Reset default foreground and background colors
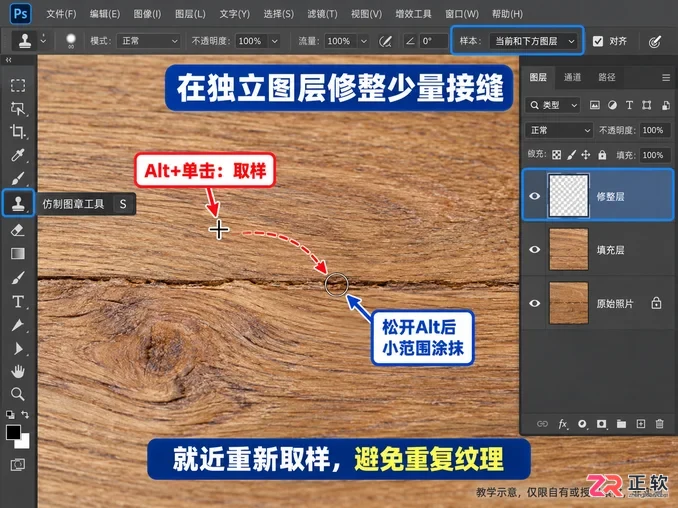This screenshot has width=678, height=508. click(x=10, y=415)
